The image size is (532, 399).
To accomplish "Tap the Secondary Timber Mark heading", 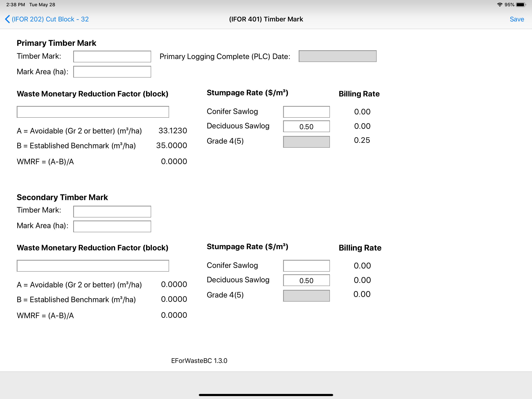I will (x=62, y=197).
